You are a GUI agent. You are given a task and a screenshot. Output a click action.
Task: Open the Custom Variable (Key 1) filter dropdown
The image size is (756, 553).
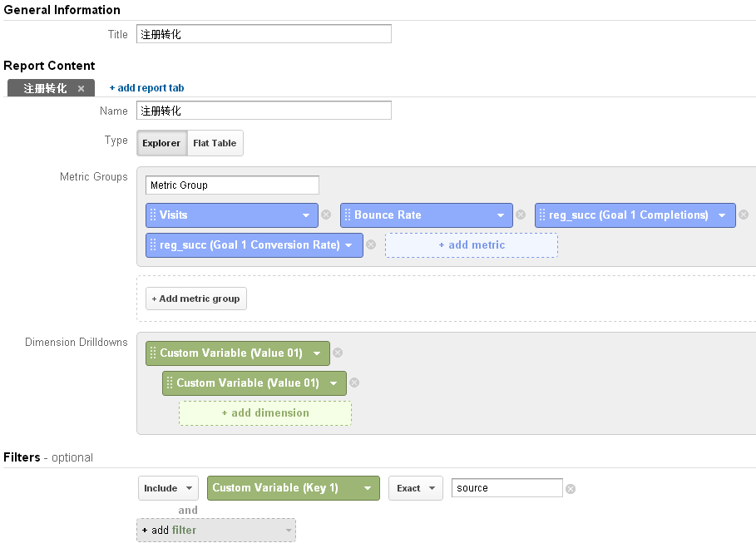coord(293,488)
